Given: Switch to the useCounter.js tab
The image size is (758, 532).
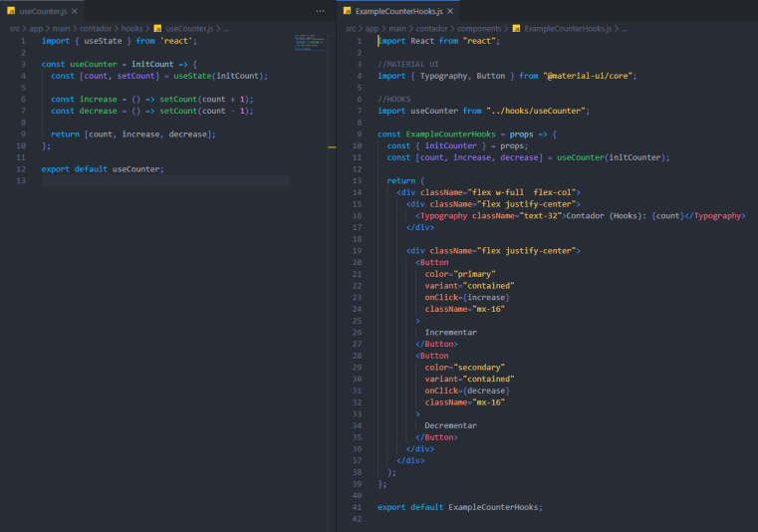Looking at the screenshot, I should pos(40,10).
